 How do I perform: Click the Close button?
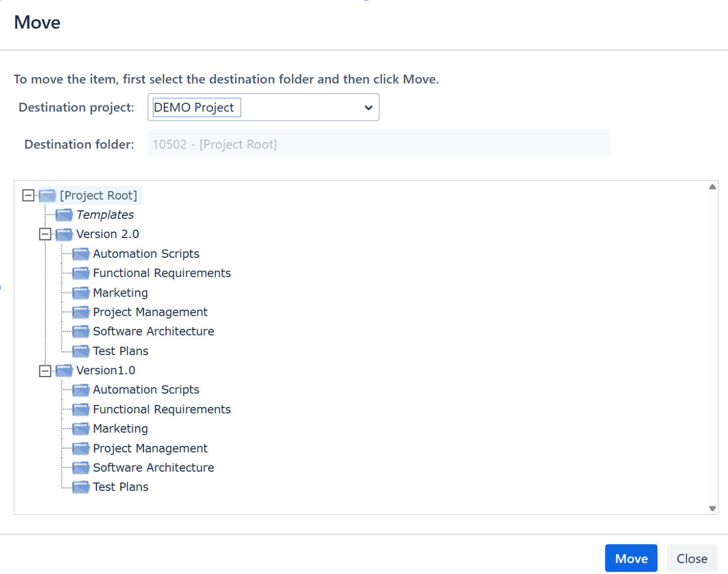(x=691, y=558)
